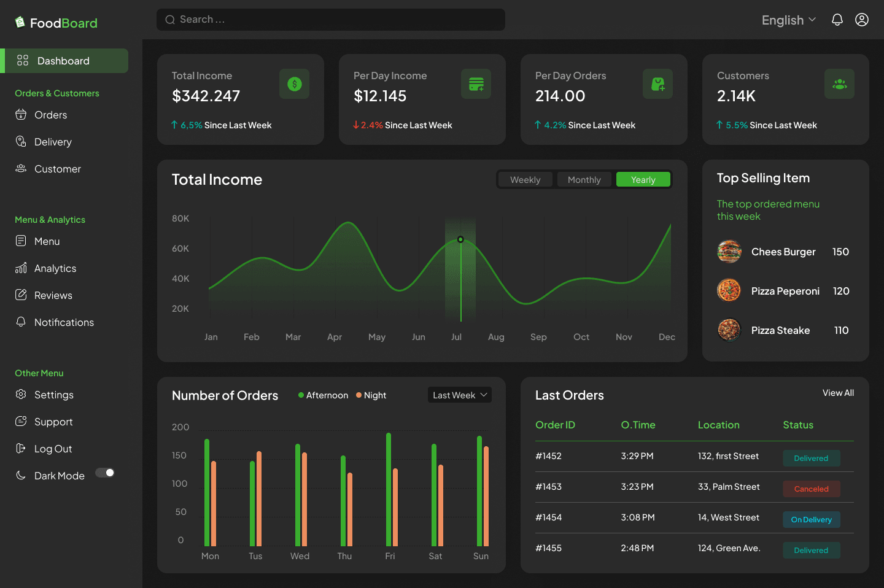Go to Orders in the sidebar
884x588 pixels.
point(50,115)
